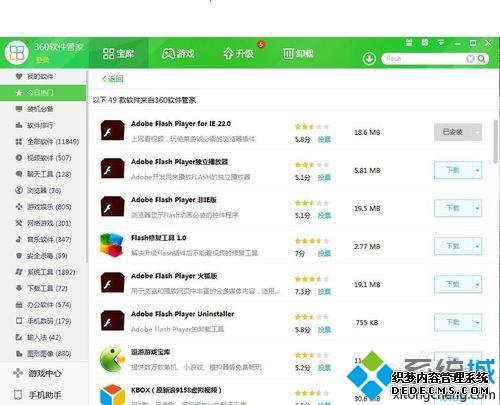Click the 360 software manager logo
Screen dimensions: 500x405
tap(17, 52)
